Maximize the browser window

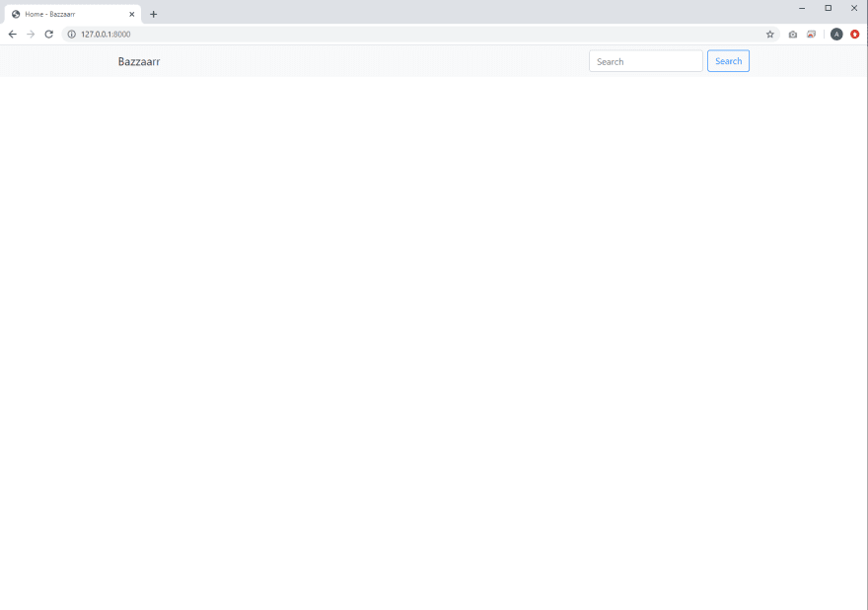point(829,8)
